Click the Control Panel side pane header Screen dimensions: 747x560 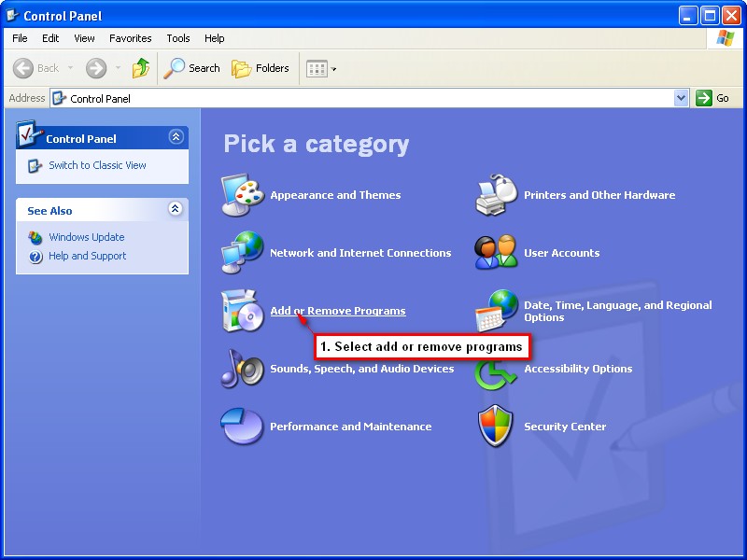point(102,137)
